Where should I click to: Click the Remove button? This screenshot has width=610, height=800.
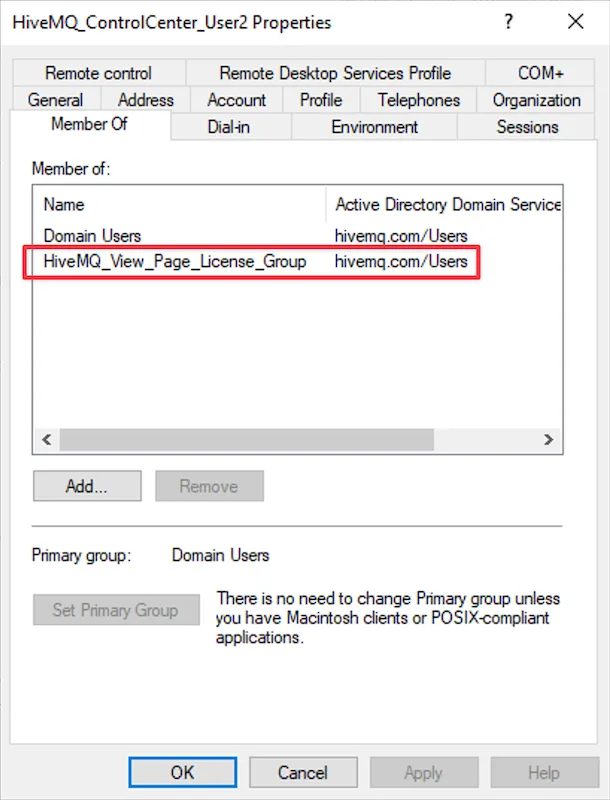tap(209, 486)
